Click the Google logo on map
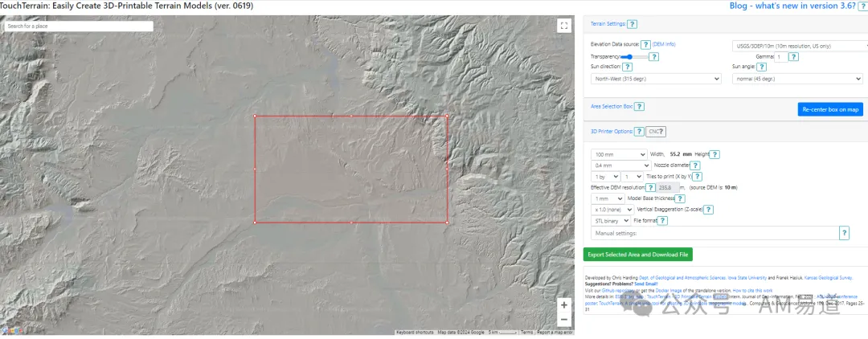 [x=11, y=331]
